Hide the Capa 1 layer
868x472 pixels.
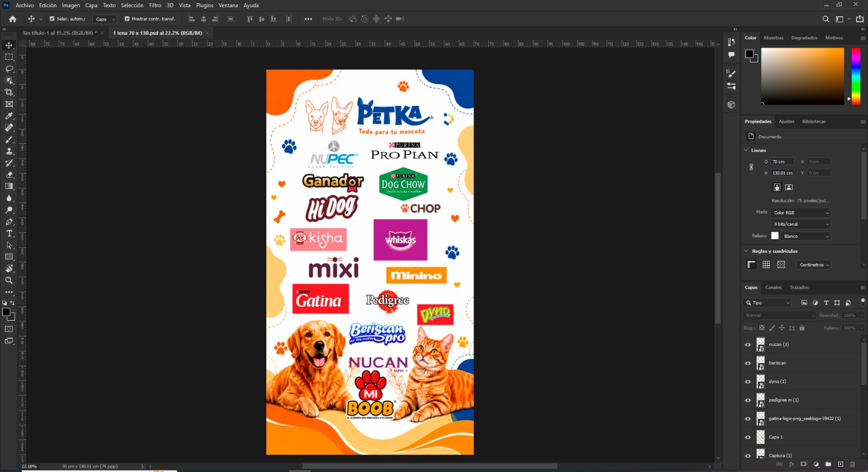click(x=748, y=437)
